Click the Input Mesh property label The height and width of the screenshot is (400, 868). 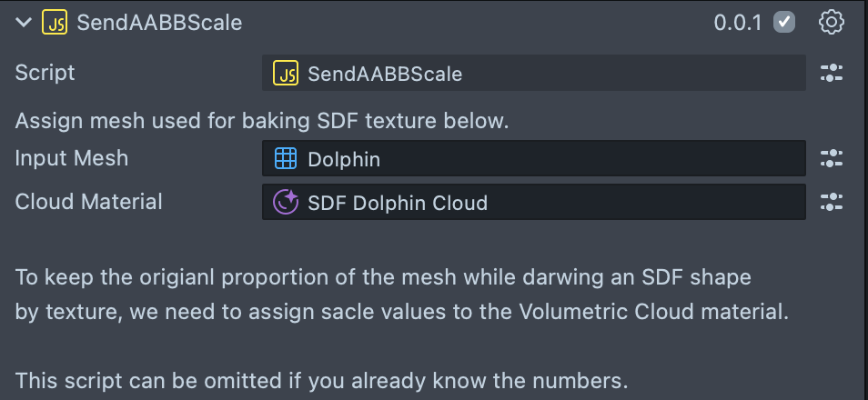coord(72,159)
